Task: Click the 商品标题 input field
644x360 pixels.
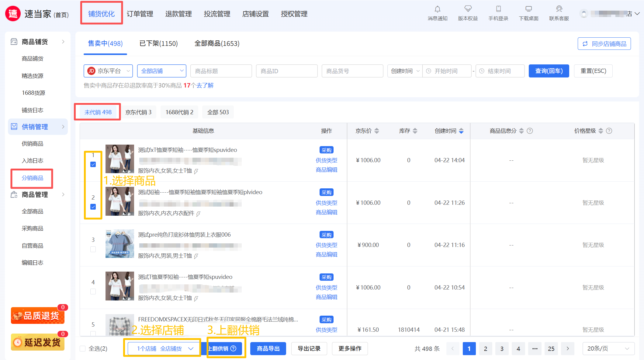Action: pos(221,71)
